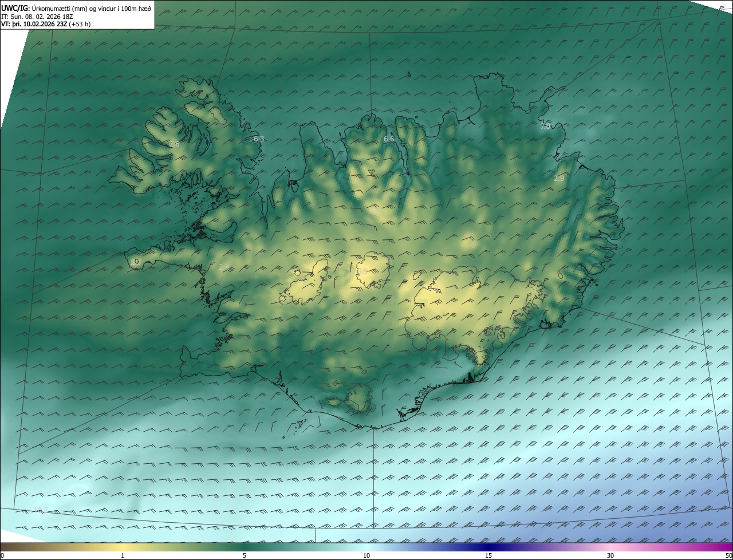Select the 2.4 label in west Iceland

pos(224,267)
